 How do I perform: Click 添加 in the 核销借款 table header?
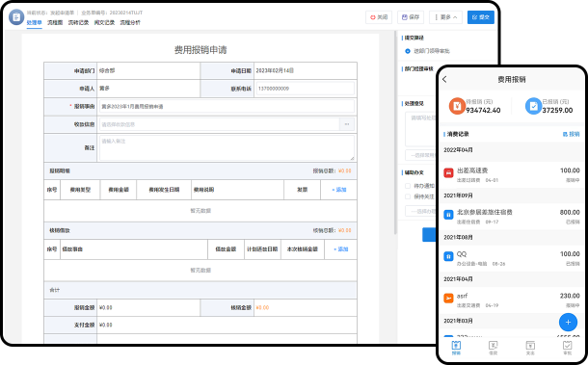click(x=341, y=249)
